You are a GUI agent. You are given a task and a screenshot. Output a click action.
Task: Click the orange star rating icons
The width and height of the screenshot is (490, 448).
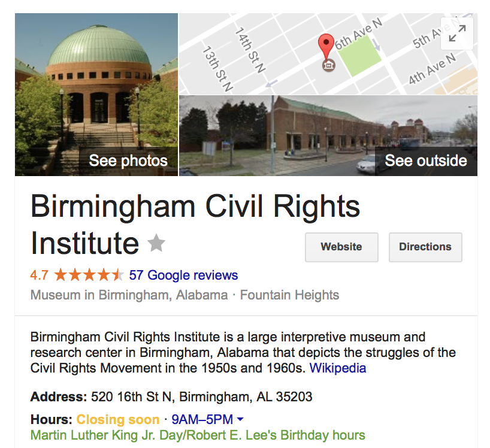pos(89,276)
